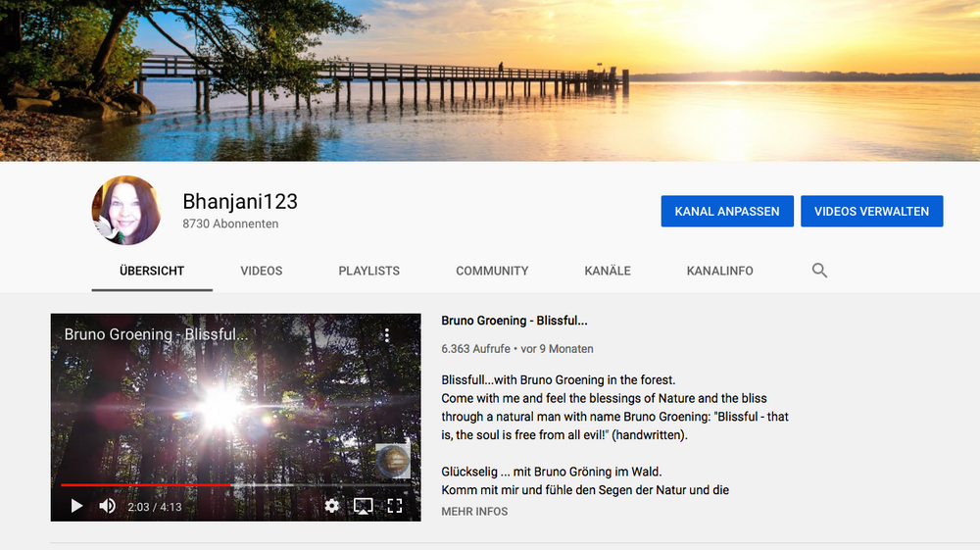Click the channel search magnifier icon

[x=819, y=271]
